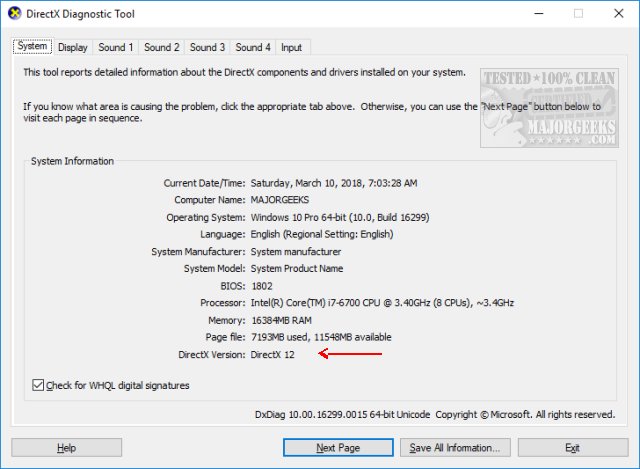Click the date value 'Saturday, March 10, 2018'
Screen dimensions: 640x469
(x=307, y=183)
